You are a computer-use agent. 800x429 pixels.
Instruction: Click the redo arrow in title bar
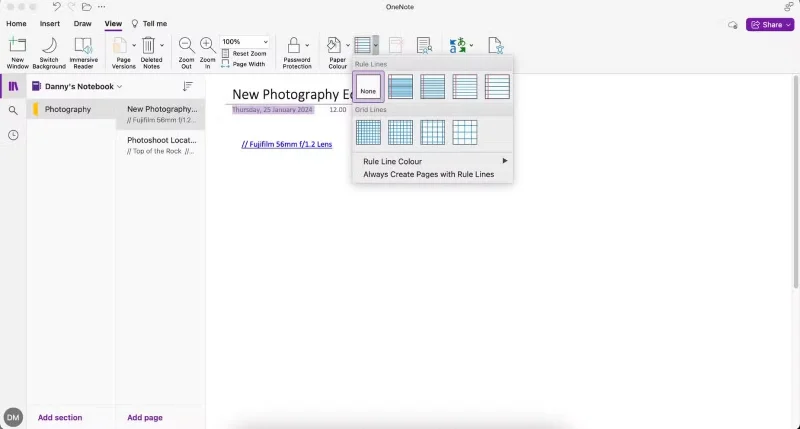click(71, 7)
